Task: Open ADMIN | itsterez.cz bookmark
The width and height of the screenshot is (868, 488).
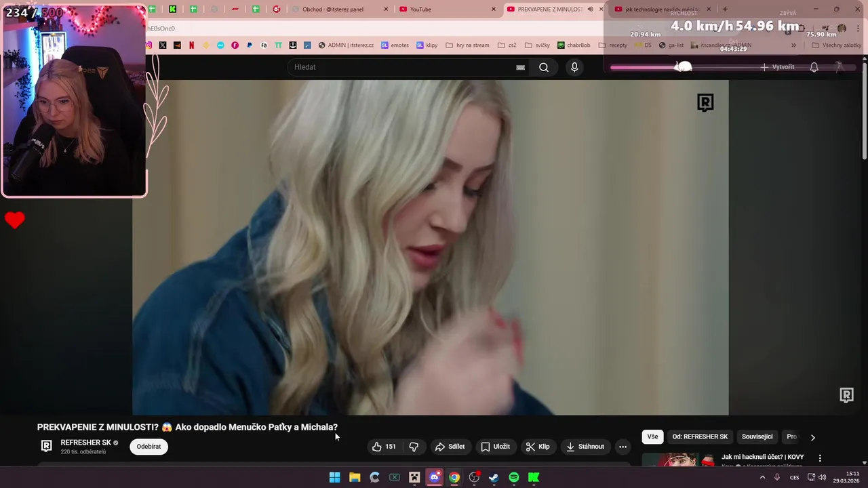Action: tap(346, 45)
